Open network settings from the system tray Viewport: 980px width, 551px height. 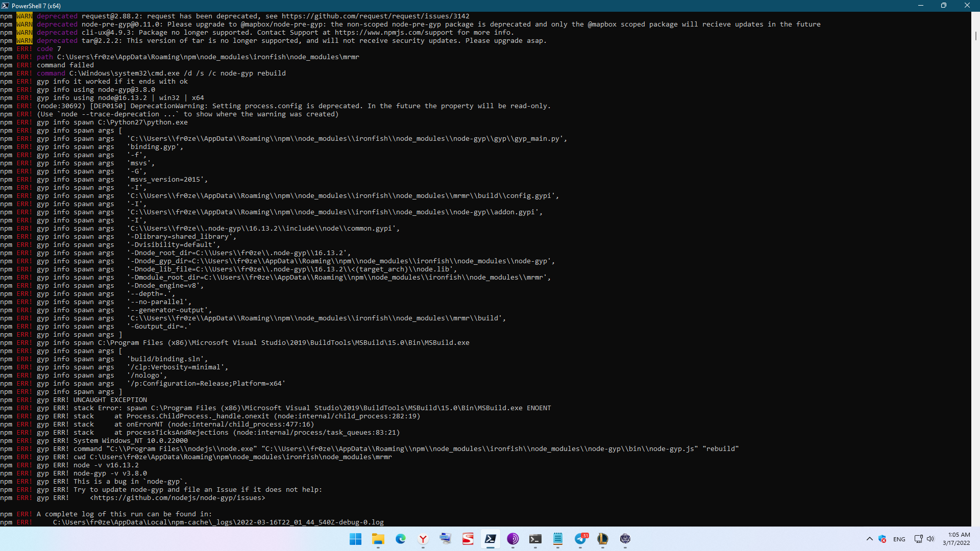[x=918, y=539]
